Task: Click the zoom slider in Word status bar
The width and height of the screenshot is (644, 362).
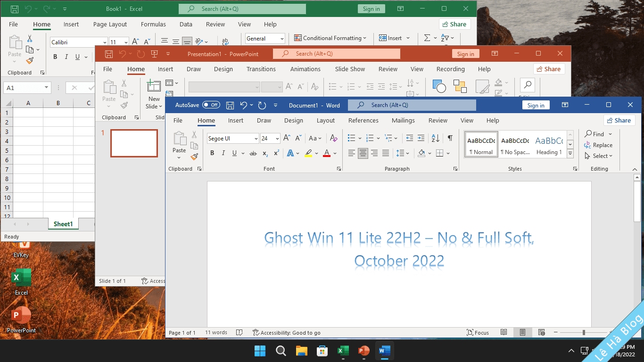Action: [584, 332]
